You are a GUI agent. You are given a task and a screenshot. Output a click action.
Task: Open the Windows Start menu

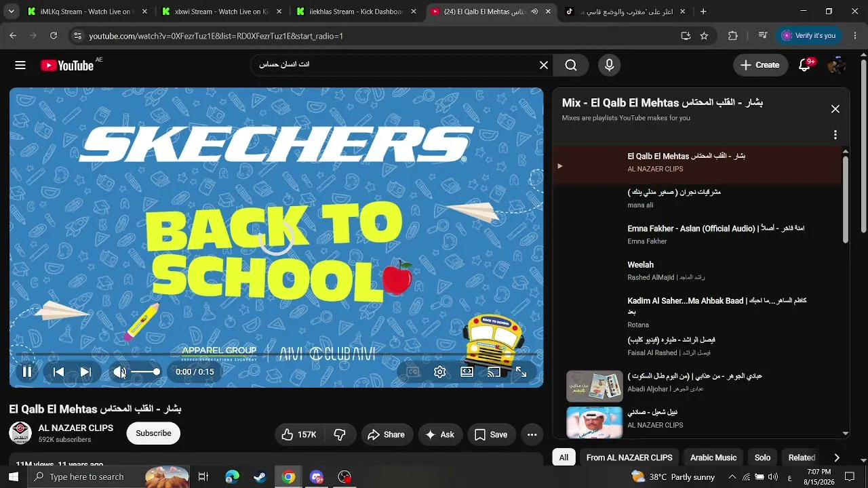(14, 476)
